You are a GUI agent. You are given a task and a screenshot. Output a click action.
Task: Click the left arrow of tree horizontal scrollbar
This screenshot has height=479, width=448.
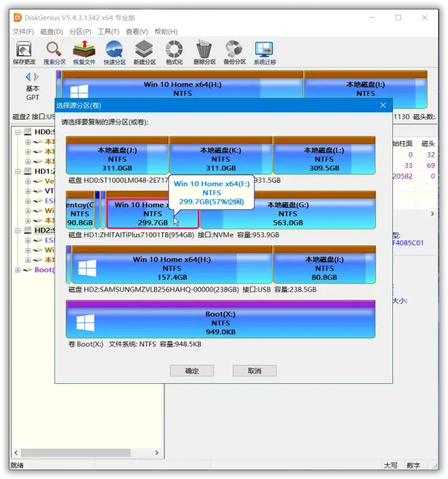click(16, 453)
